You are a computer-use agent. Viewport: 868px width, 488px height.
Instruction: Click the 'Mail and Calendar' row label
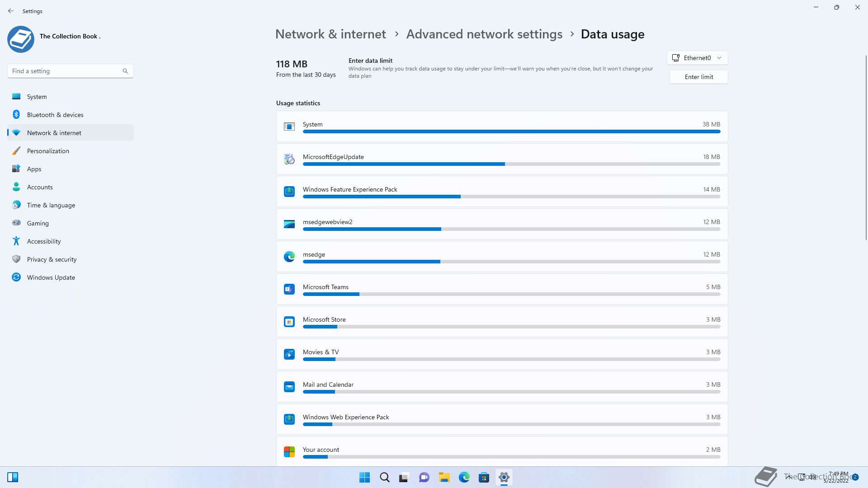pyautogui.click(x=328, y=385)
